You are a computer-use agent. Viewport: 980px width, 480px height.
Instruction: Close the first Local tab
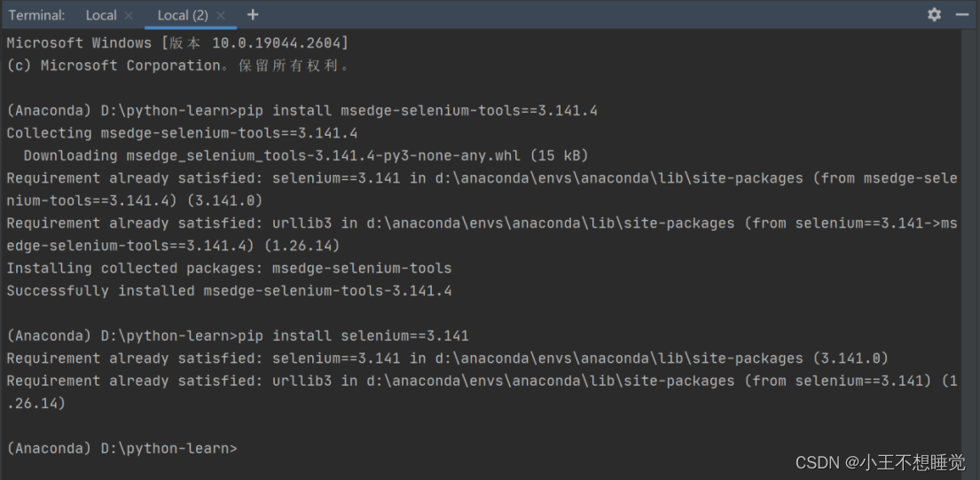[129, 16]
